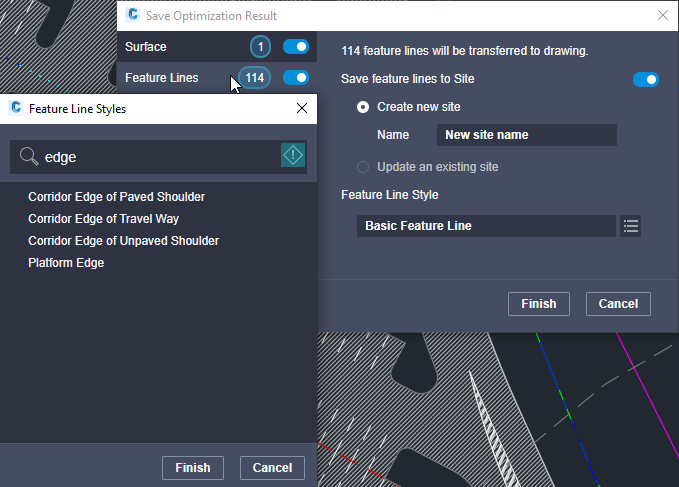Toggle the Surface switch off
Image resolution: width=679 pixels, height=487 pixels.
(x=296, y=47)
